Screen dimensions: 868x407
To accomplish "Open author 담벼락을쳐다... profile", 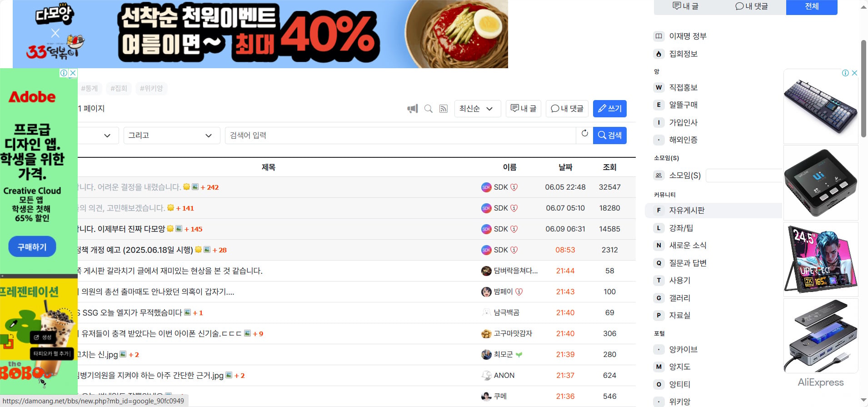I will (509, 271).
